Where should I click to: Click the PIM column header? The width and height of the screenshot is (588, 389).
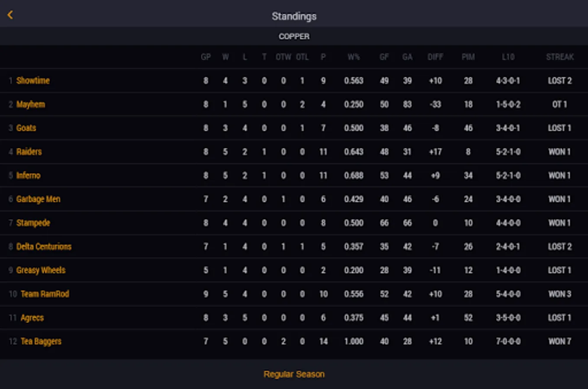pos(468,57)
